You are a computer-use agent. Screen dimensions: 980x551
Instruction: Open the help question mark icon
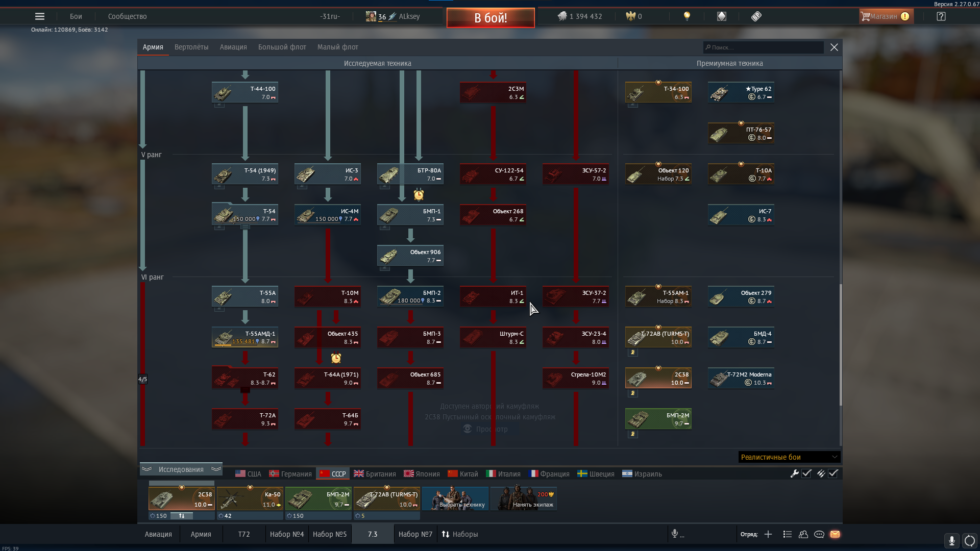click(x=941, y=16)
